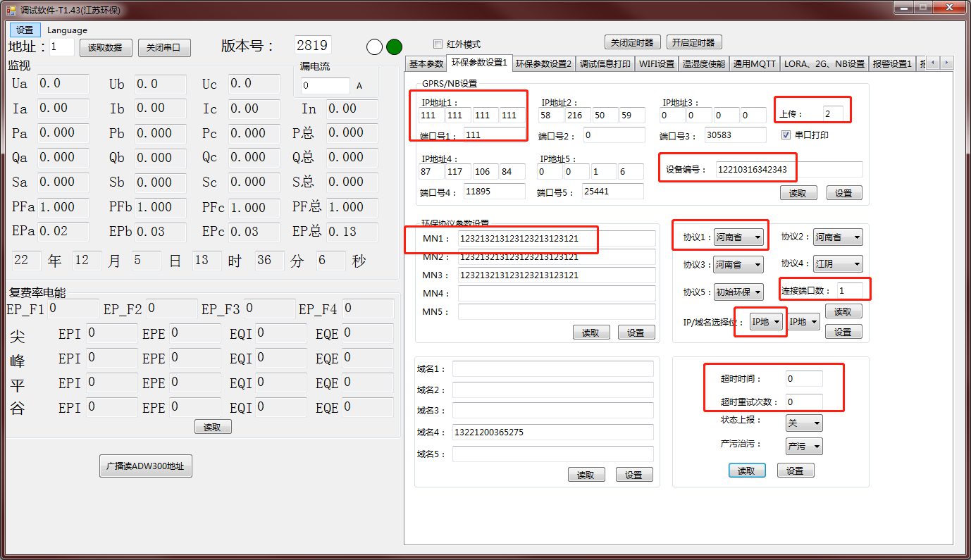971x560 pixels.
Task: Open the WIFI设置 tab
Action: pos(656,63)
